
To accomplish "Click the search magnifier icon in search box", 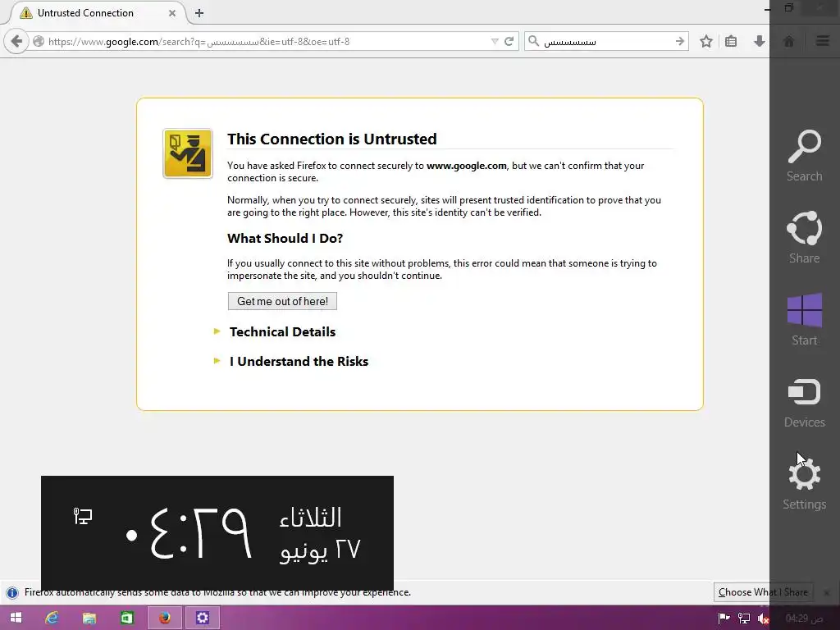I will click(x=533, y=41).
